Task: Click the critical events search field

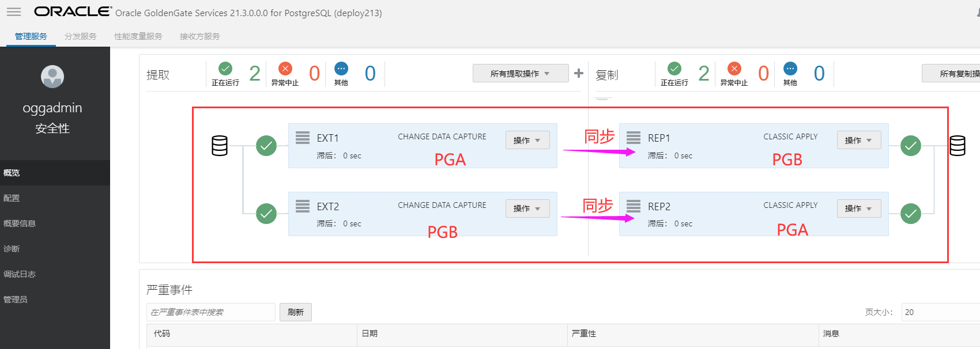Action: [x=211, y=312]
